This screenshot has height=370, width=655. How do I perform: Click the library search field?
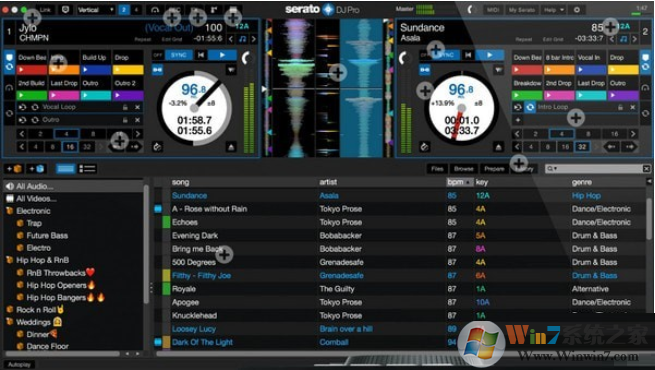coord(597,169)
